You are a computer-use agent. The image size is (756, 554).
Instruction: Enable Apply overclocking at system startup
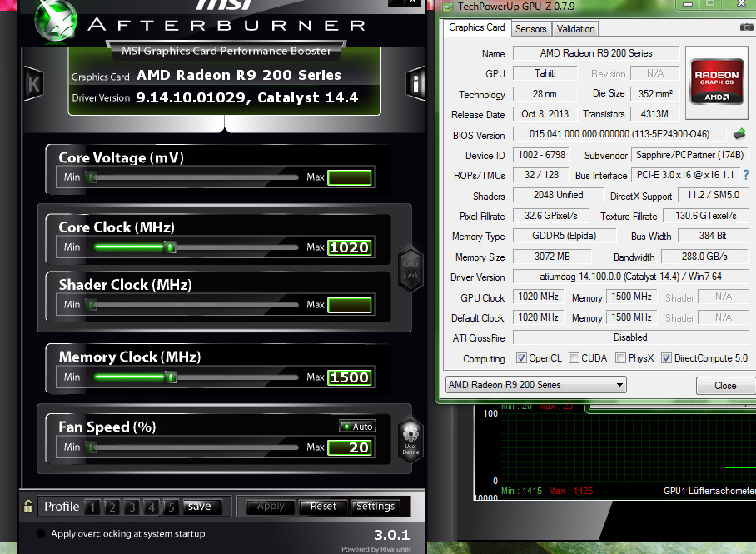pyautogui.click(x=41, y=533)
